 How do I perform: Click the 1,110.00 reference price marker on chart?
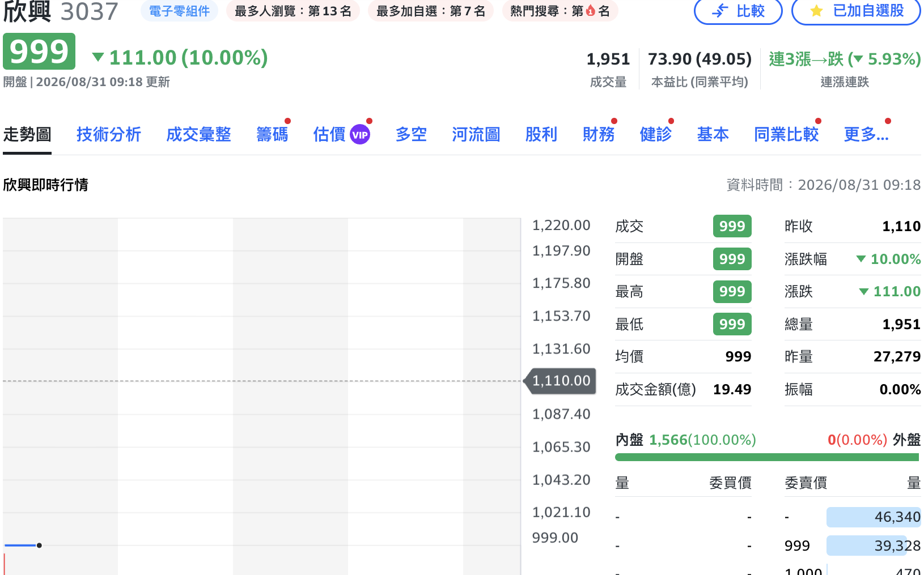(560, 381)
